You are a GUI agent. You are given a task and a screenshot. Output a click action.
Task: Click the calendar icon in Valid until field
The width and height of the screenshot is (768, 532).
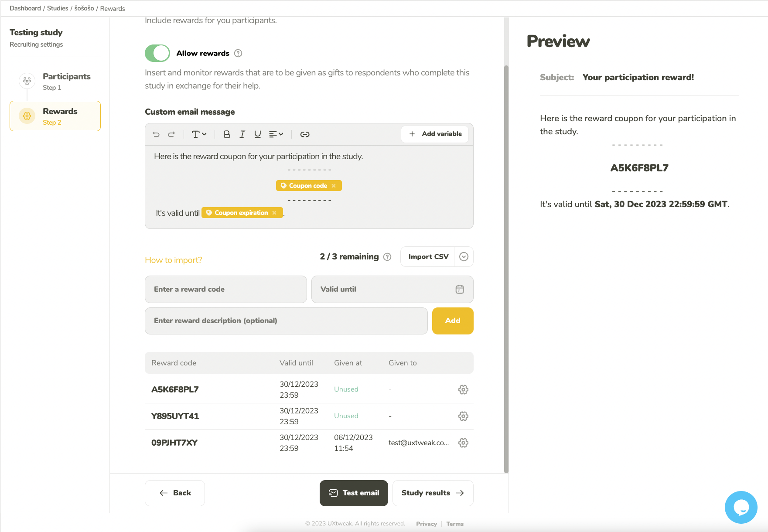point(460,289)
